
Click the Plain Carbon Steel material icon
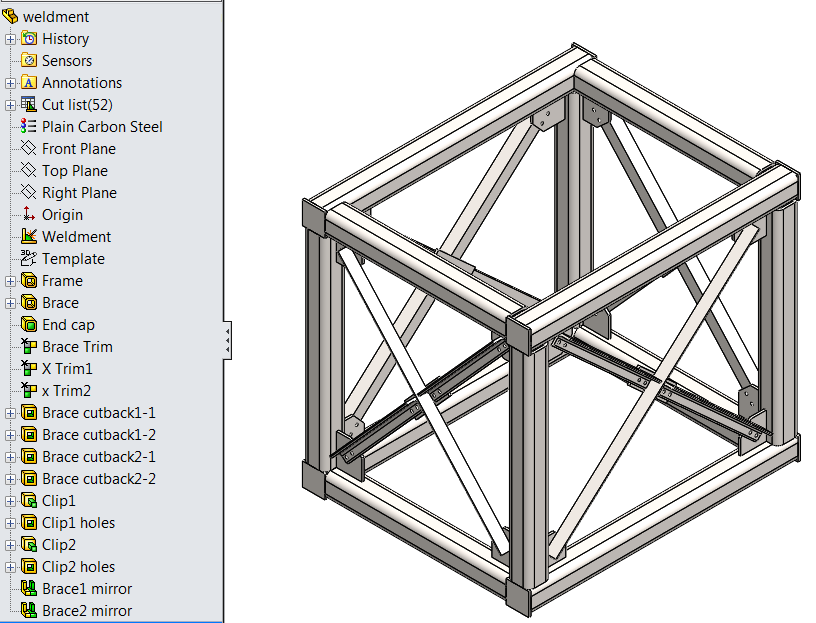coord(29,126)
